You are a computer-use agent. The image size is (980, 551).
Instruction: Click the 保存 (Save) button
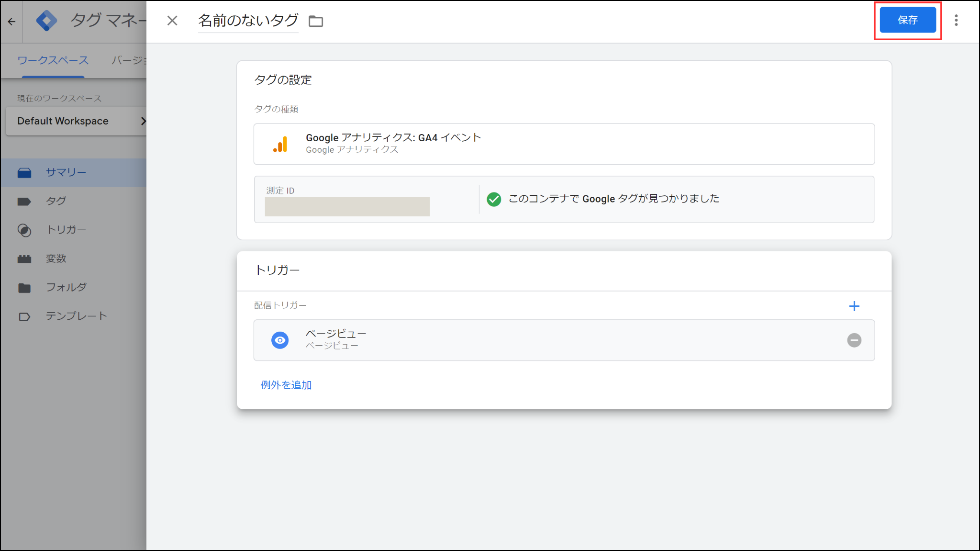click(x=907, y=20)
